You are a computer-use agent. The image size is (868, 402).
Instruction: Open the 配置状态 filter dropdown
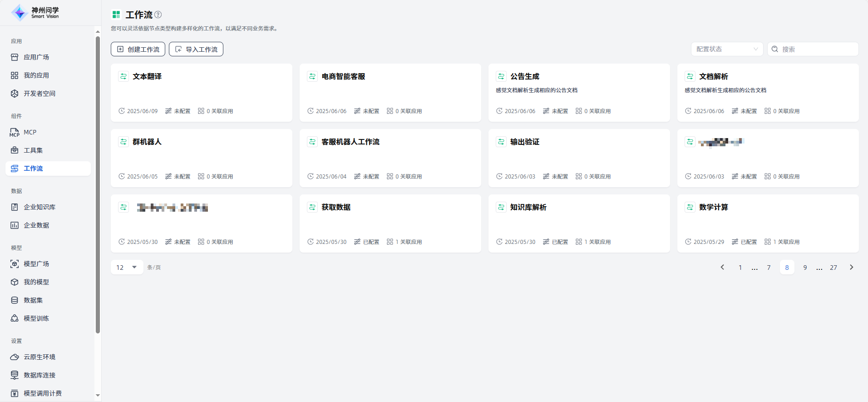pyautogui.click(x=727, y=49)
